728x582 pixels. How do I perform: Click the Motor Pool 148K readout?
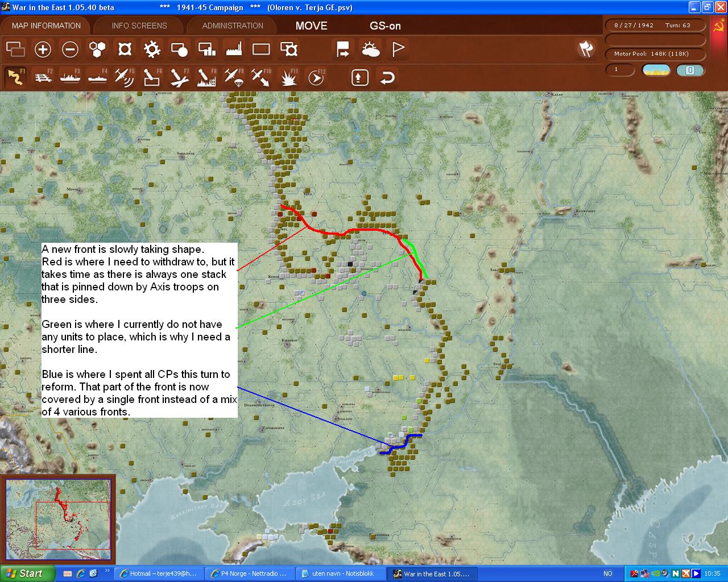[x=655, y=54]
